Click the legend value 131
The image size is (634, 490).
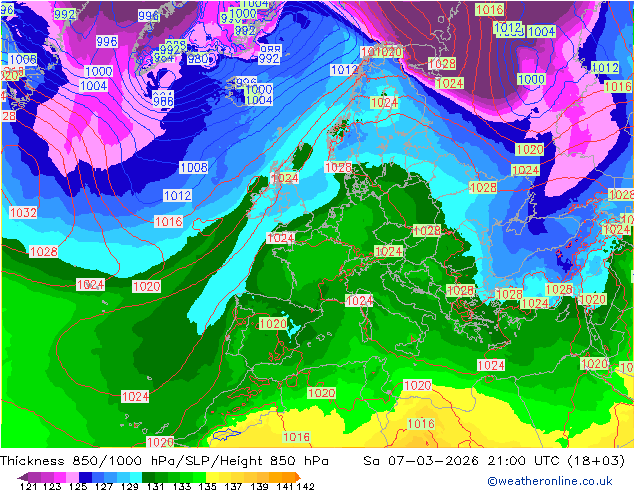click(x=156, y=486)
